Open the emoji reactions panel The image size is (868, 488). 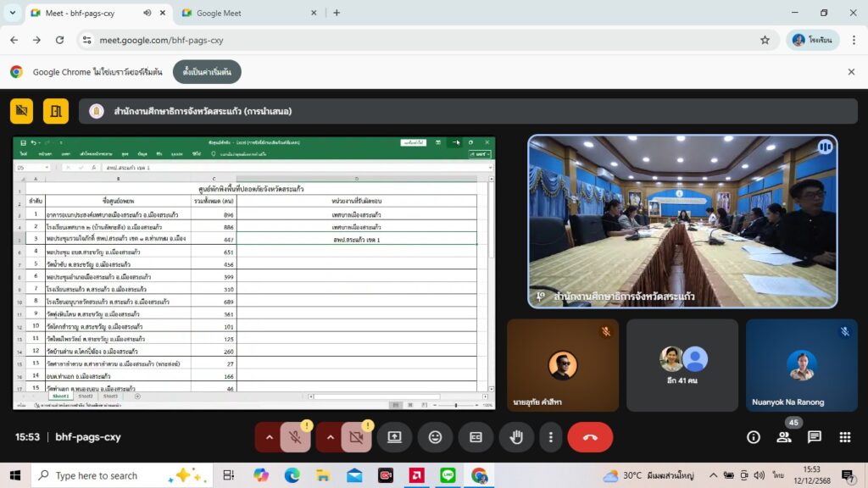tap(435, 437)
